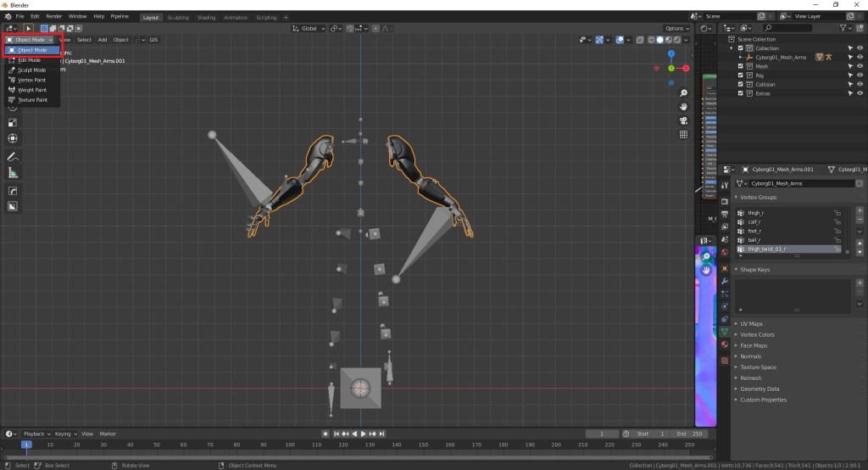This screenshot has width=868, height=470.
Task: Choose Weight Paint in the mode dropdown
Action: pos(31,90)
